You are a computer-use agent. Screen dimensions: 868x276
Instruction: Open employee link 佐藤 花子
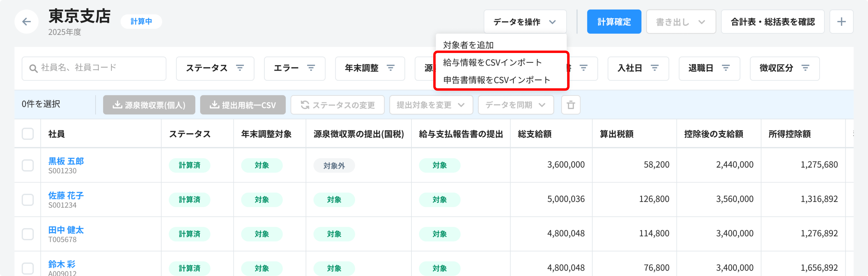[66, 195]
